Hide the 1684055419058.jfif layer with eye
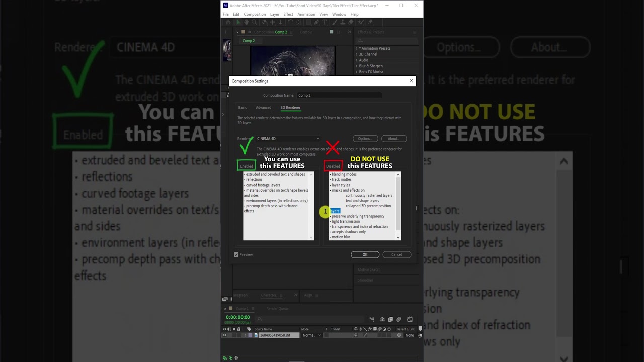 pos(225,335)
